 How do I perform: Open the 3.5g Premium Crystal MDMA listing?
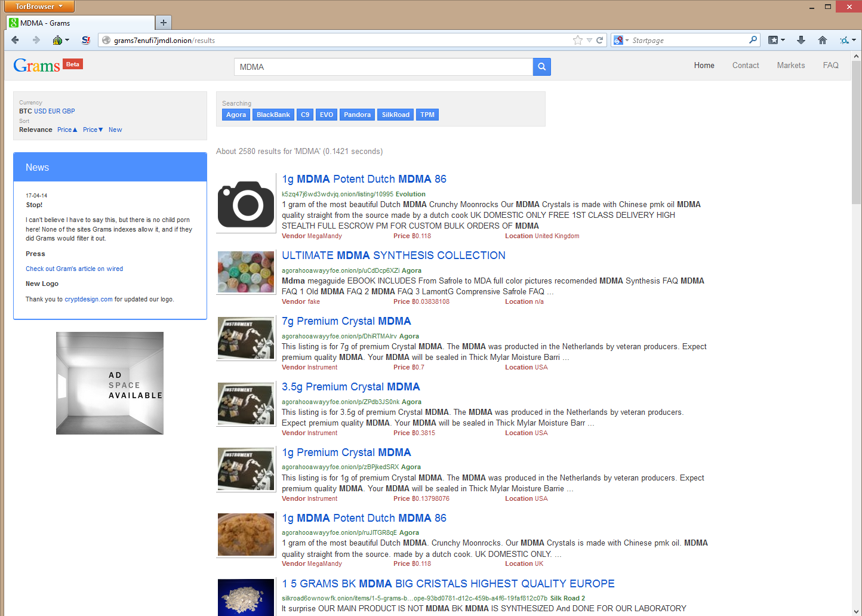[x=351, y=387]
